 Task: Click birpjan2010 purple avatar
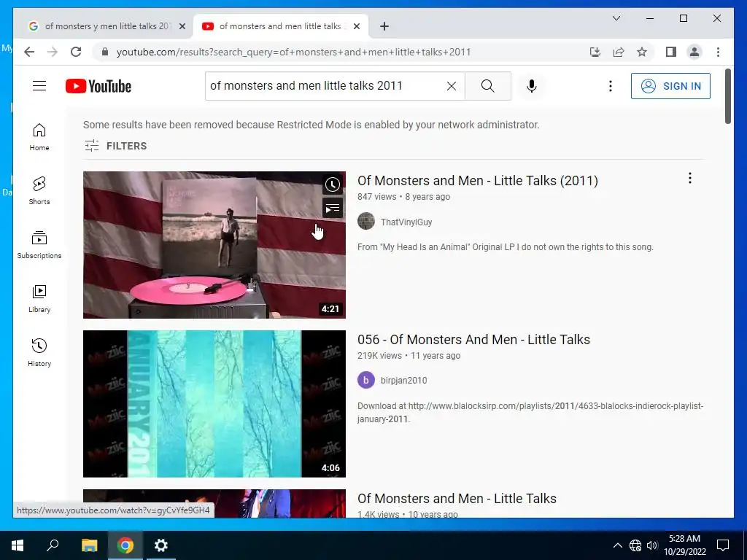[366, 380]
